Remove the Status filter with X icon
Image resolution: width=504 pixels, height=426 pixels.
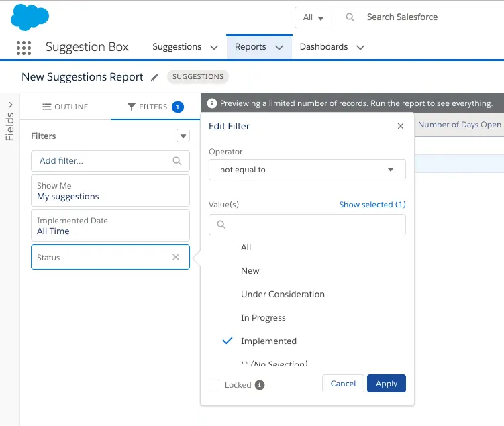176,257
